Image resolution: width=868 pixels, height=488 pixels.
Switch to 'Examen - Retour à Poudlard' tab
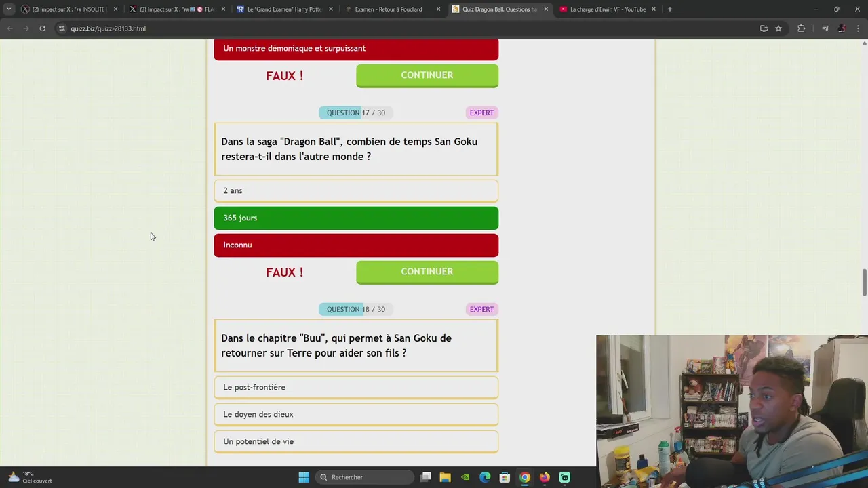tap(391, 9)
